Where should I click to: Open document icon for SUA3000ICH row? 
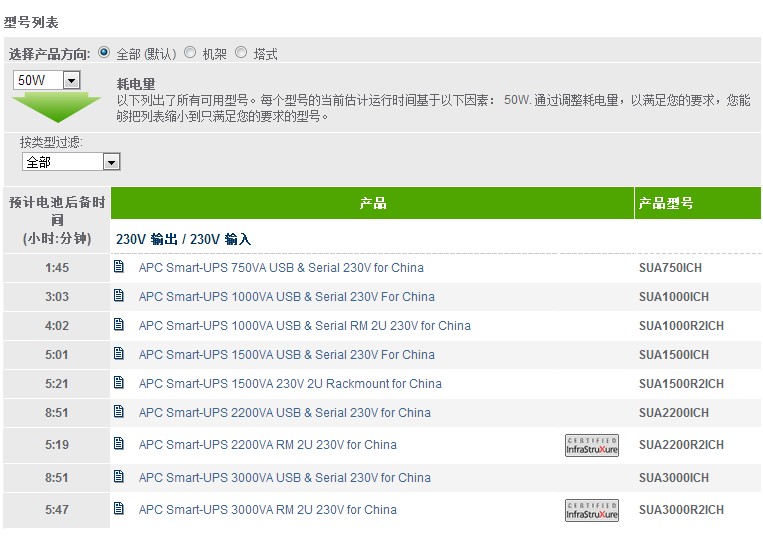point(119,476)
